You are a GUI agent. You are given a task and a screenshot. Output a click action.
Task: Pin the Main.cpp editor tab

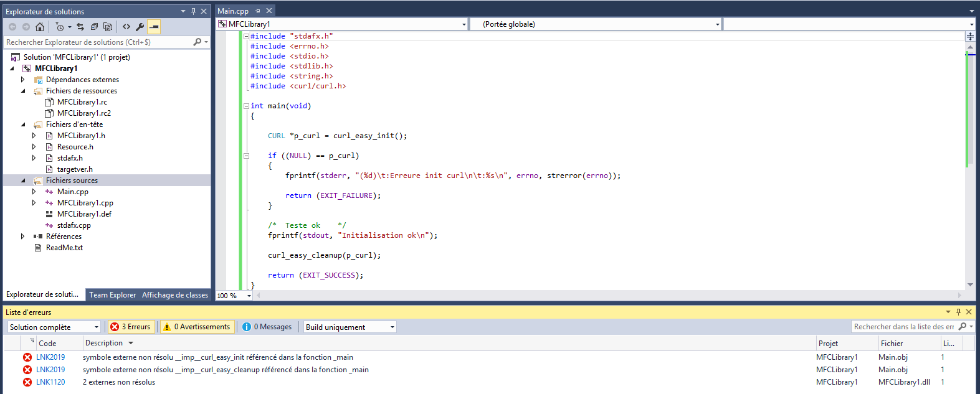click(258, 11)
